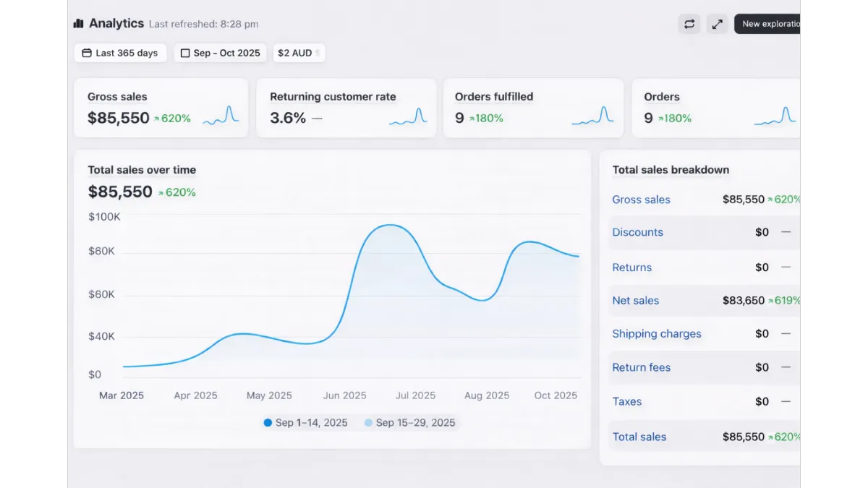This screenshot has height=488, width=868.
Task: Click the Returning customer rate sparkline
Action: tap(408, 116)
